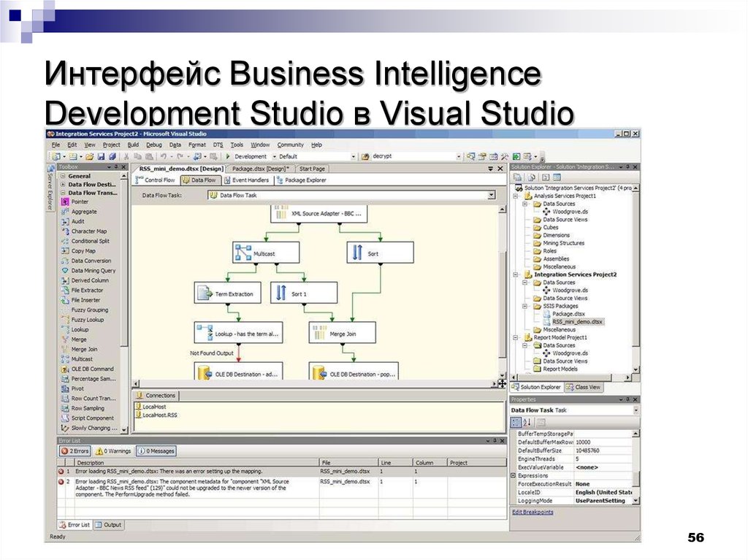Toggle the 2 Errors filter
748x560 pixels.
(x=75, y=451)
